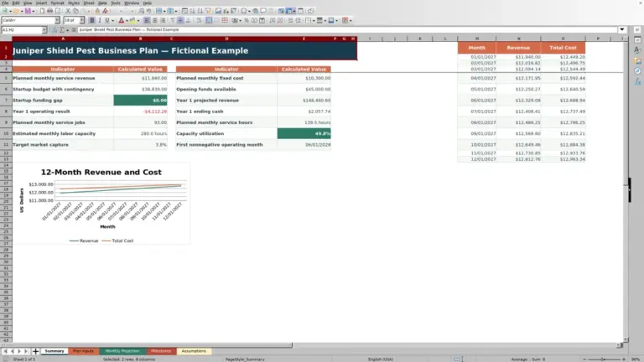
Task: Switch to the Milestones sheet tab
Action: pos(161,351)
